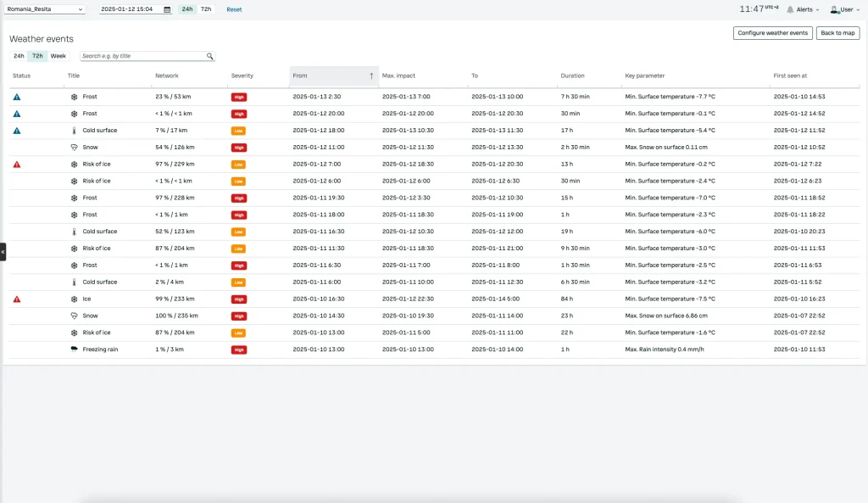
Task: Click thermometer icon of 7 % / 17 km Cold surface
Action: [75, 131]
